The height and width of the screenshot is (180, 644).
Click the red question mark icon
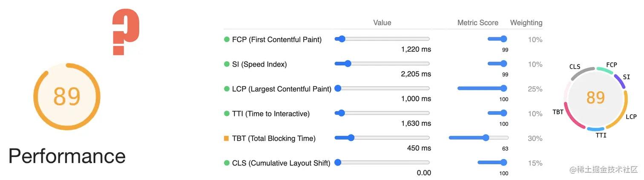click(126, 32)
